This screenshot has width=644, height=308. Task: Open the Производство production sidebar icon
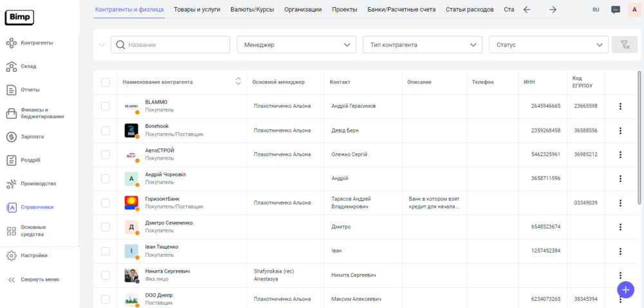[11, 184]
